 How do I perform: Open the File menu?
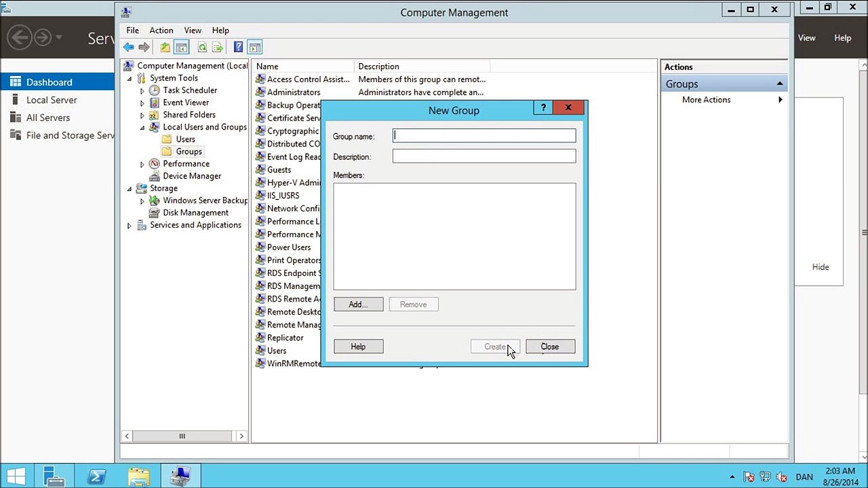pyautogui.click(x=132, y=30)
